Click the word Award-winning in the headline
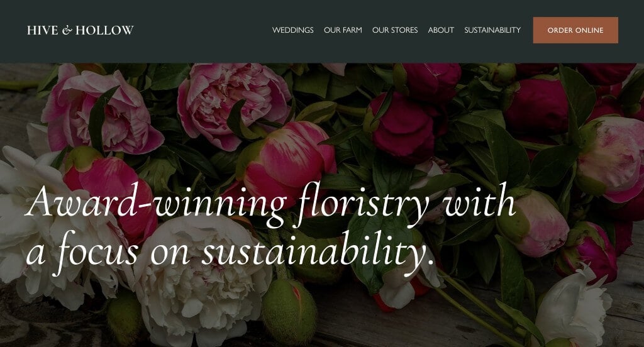 point(156,204)
